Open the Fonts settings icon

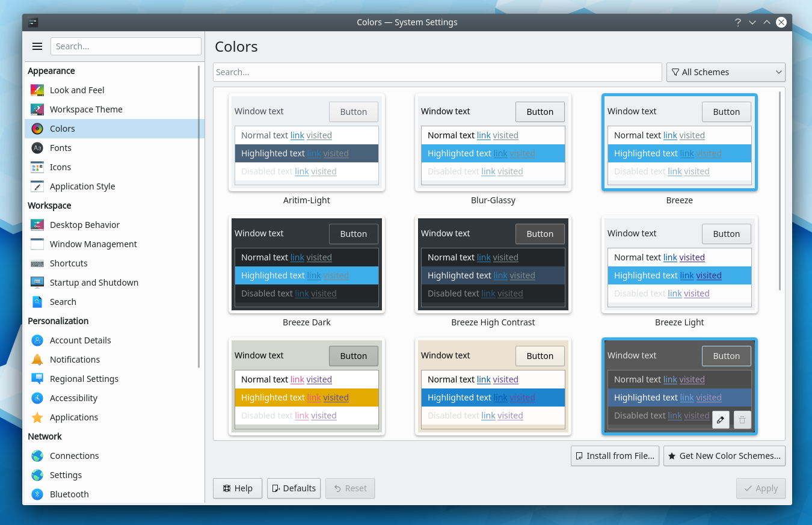[36, 147]
